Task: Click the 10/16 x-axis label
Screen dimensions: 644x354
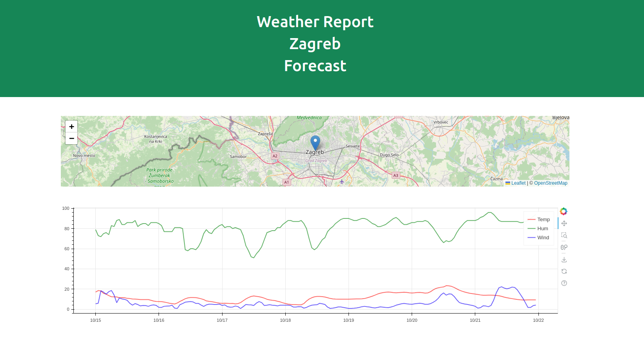Action: pyautogui.click(x=159, y=320)
